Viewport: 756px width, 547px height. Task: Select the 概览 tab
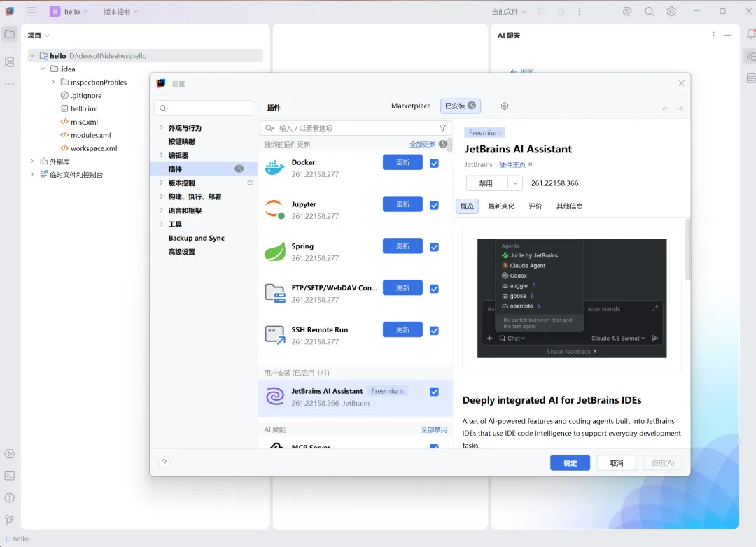tap(467, 206)
